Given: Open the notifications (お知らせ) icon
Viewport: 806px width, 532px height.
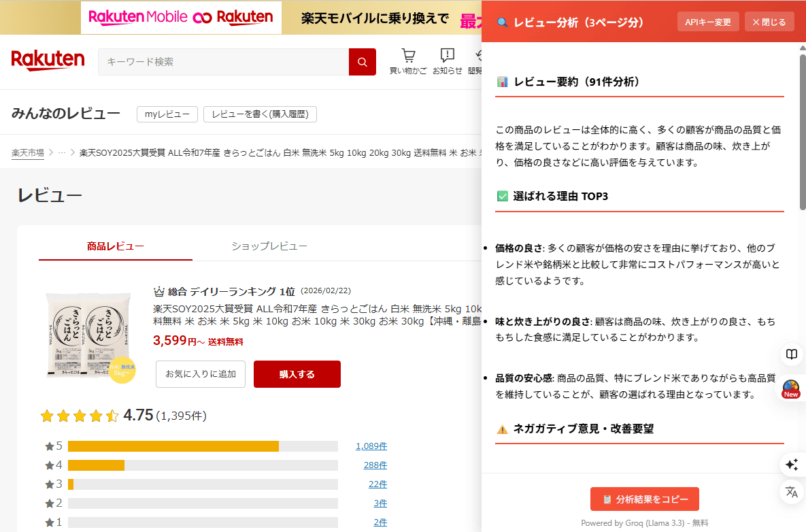Looking at the screenshot, I should pos(447,61).
